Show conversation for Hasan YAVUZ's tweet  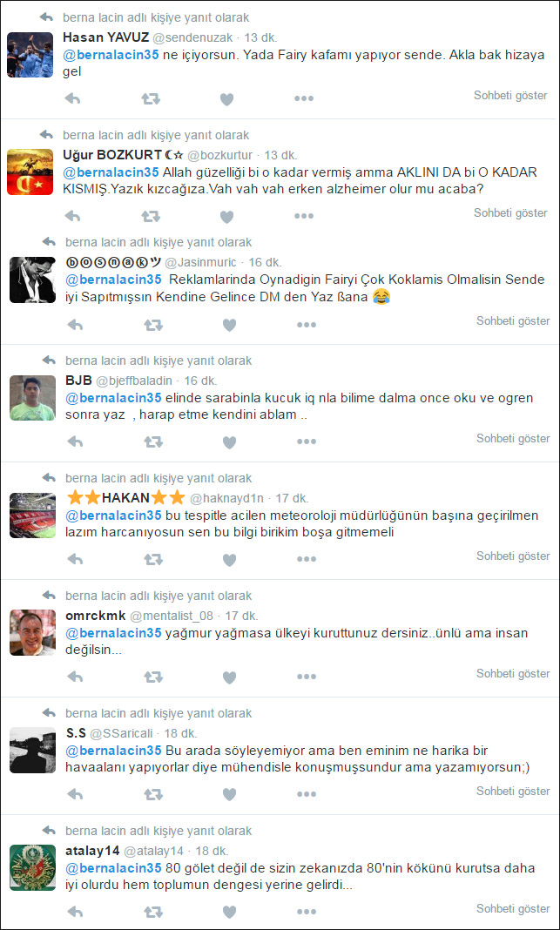[x=510, y=95]
